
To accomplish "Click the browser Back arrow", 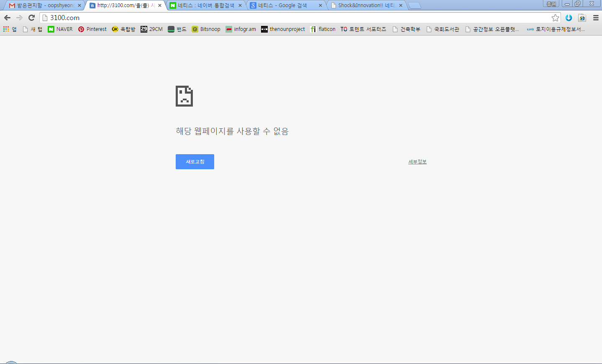I will click(7, 18).
